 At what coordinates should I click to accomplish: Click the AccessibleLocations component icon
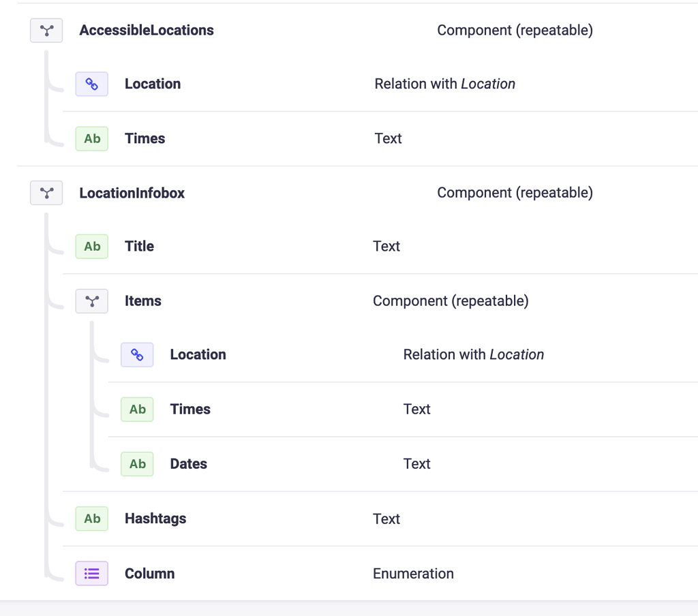[x=46, y=30]
